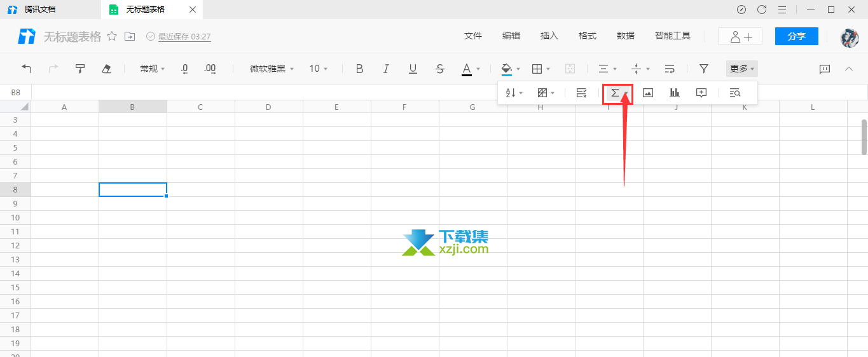Decrease decimal places
This screenshot has height=357, width=868.
coord(184,69)
